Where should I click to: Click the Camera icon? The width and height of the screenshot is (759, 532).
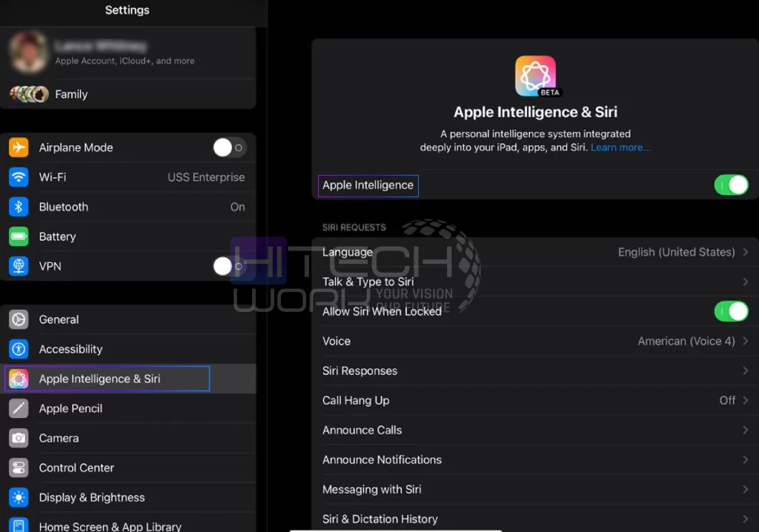[19, 438]
